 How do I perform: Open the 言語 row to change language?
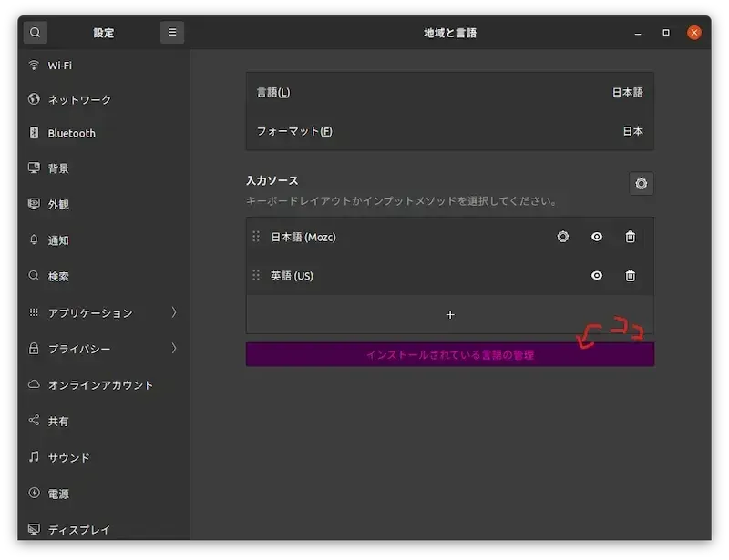click(450, 92)
